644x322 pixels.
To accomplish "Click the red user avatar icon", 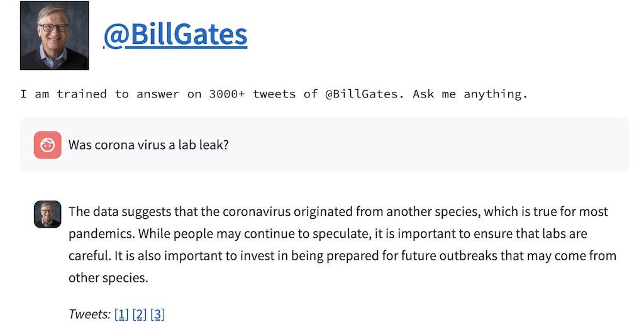I will click(48, 145).
